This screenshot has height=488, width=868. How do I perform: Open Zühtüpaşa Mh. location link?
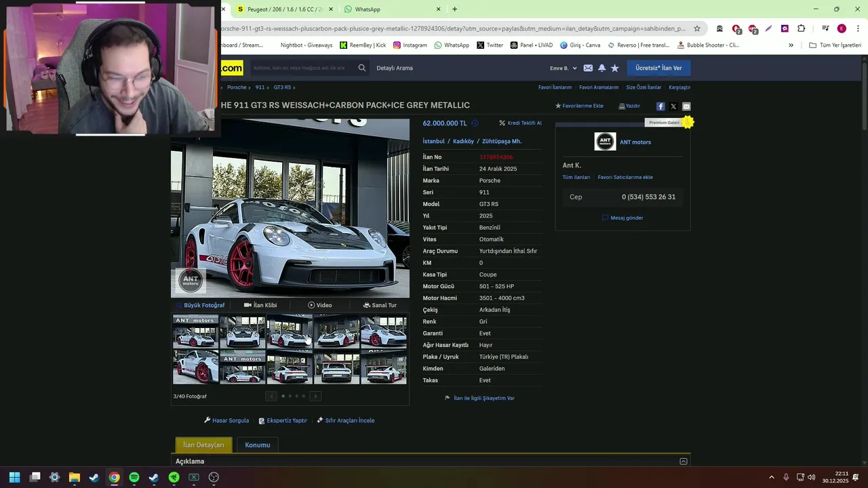pos(502,142)
